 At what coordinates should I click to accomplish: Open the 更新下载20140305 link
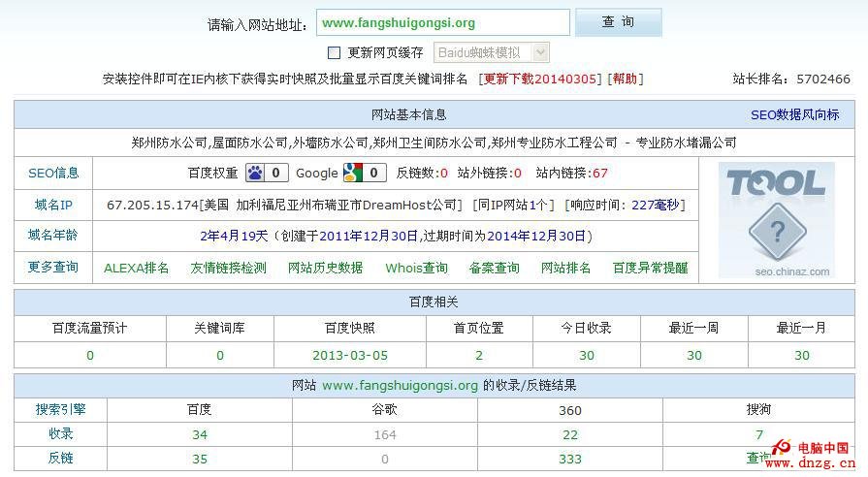click(x=541, y=79)
